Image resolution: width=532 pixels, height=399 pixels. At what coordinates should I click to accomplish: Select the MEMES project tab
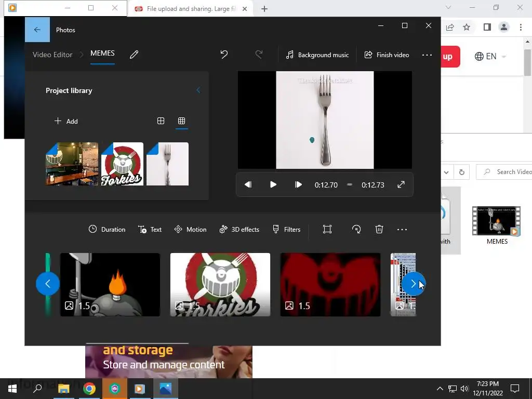click(102, 54)
